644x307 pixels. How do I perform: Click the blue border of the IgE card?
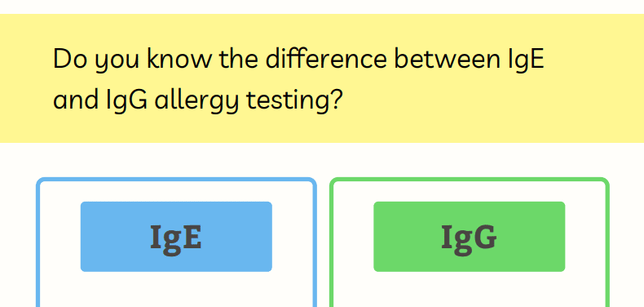click(38, 247)
